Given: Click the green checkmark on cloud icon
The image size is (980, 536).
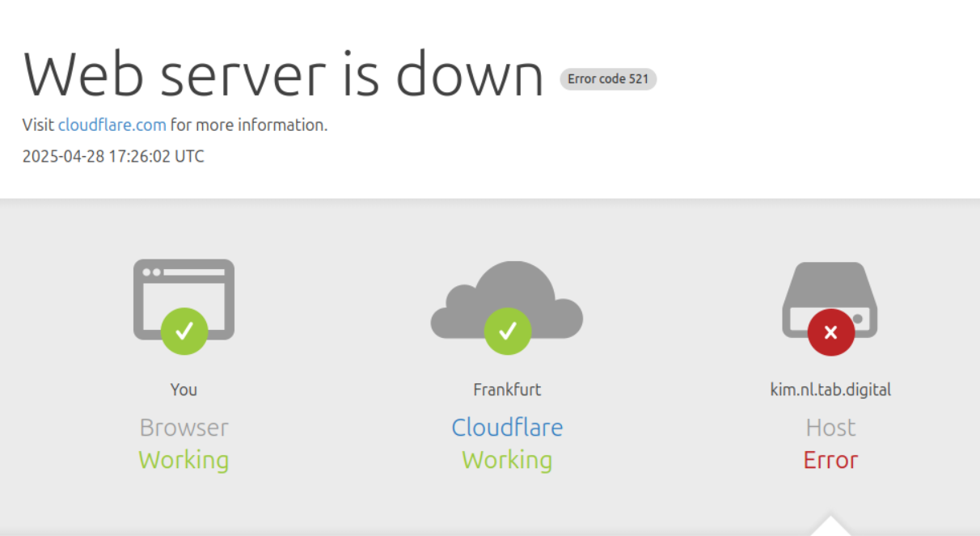Looking at the screenshot, I should coord(508,331).
